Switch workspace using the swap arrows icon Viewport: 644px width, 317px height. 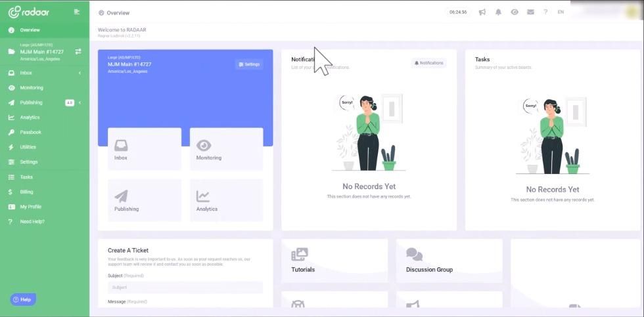(x=78, y=51)
